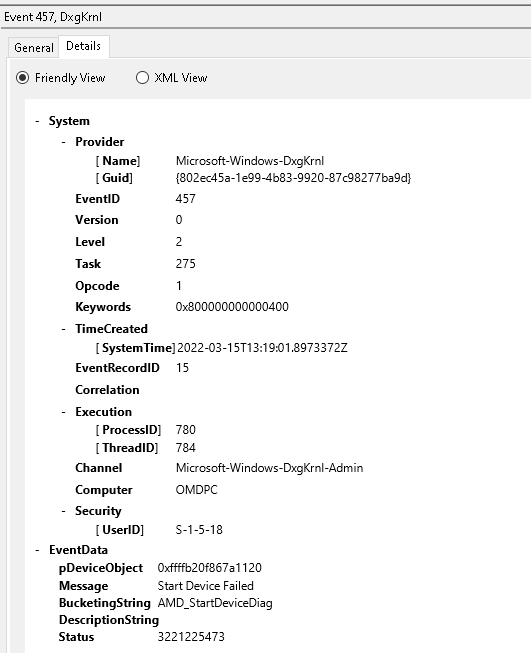Click the [ProcessID] attribute label
The image size is (531, 653).
128,429
